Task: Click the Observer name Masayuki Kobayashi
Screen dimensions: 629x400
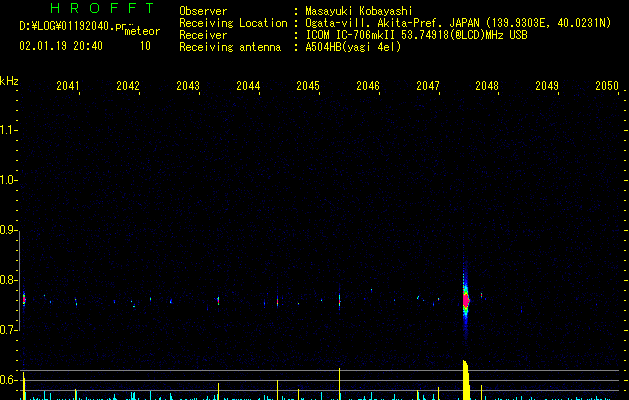Action: (359, 11)
